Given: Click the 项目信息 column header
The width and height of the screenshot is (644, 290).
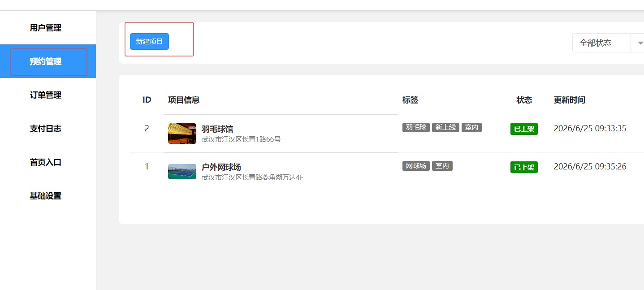Looking at the screenshot, I should click(184, 100).
